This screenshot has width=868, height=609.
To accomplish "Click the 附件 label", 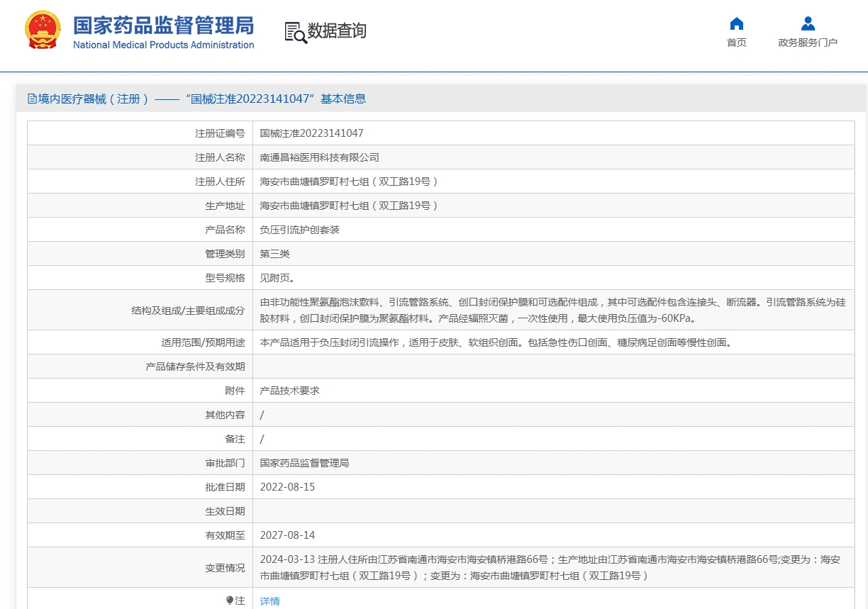I will click(x=235, y=391).
